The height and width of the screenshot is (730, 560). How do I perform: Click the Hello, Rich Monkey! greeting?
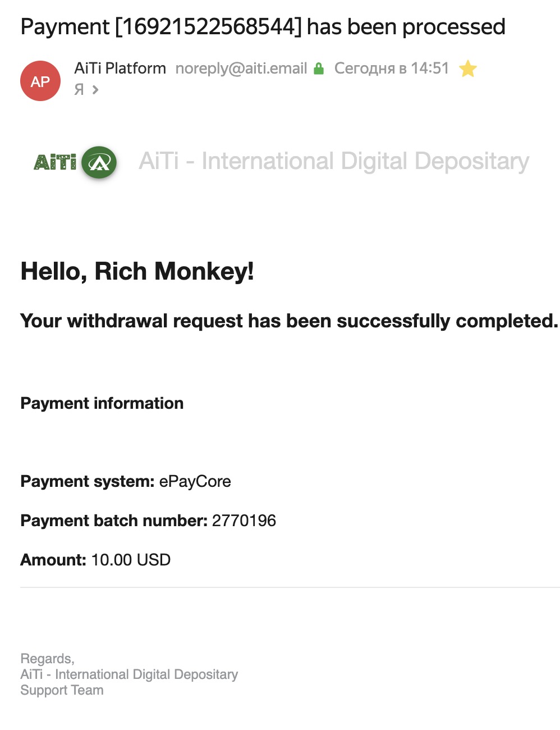tap(137, 271)
